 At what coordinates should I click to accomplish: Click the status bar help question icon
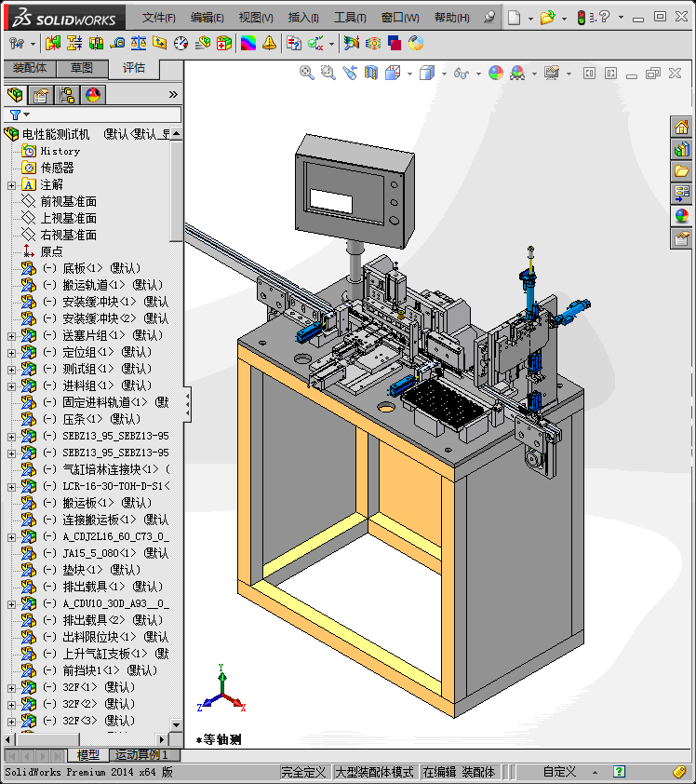[x=619, y=772]
